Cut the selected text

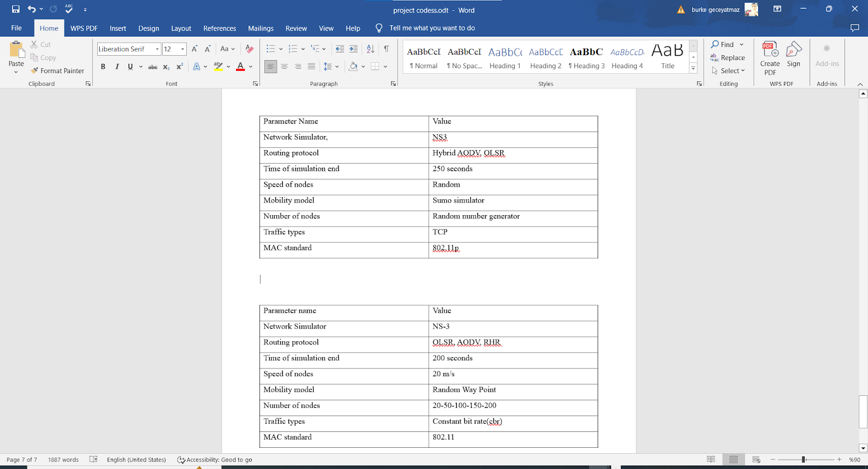pos(40,45)
